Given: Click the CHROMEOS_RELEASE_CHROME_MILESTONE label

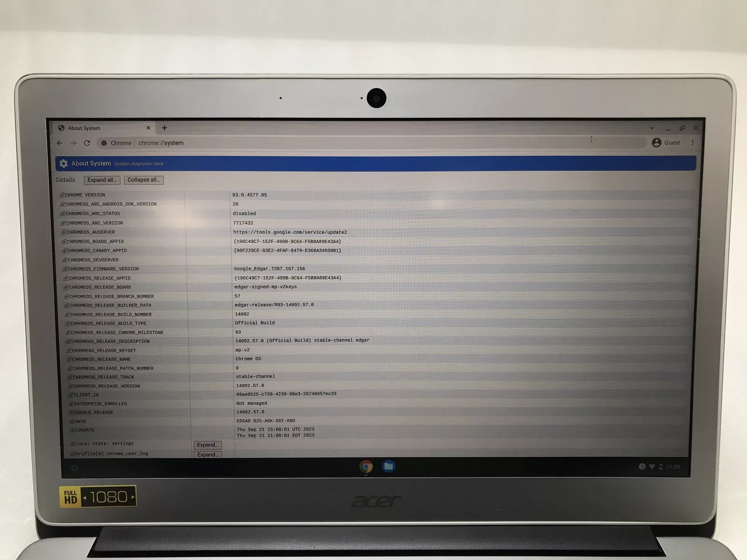Looking at the screenshot, I should click(117, 333).
